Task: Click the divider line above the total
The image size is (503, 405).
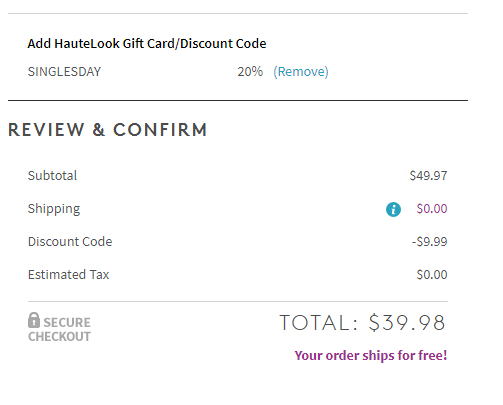Action: coord(238,301)
